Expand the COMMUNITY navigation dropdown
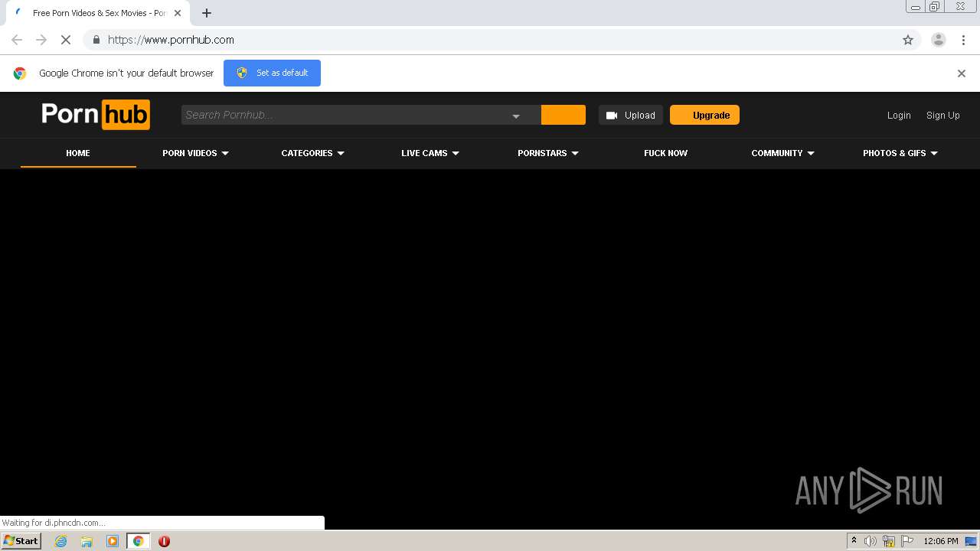Viewport: 980px width, 551px height. tap(782, 153)
